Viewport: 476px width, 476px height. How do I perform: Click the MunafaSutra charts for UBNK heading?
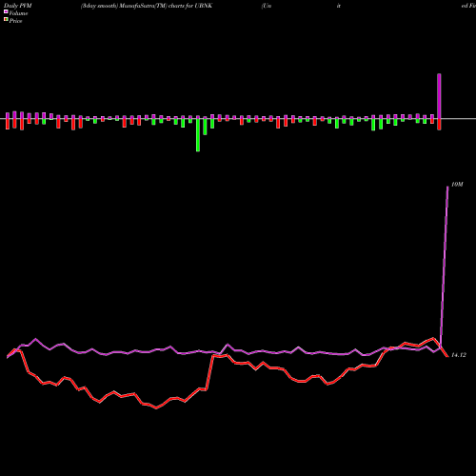tap(147, 6)
